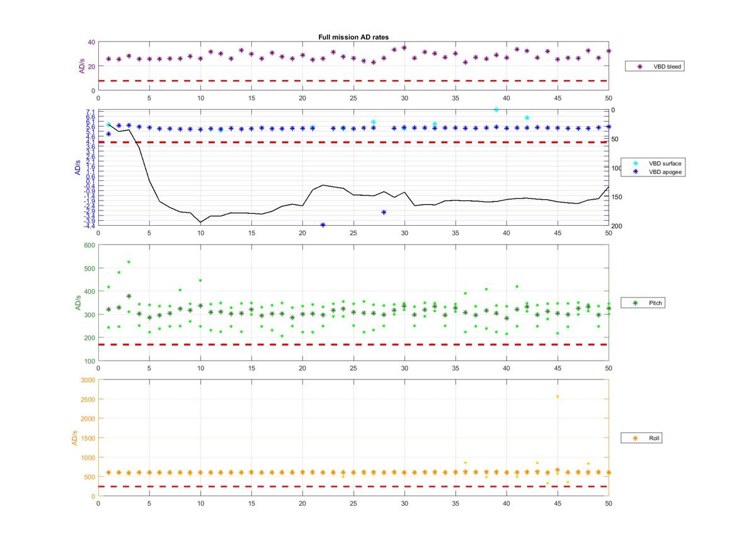Viewport: 756px width, 558px height.
Task: Select the purple AD/s y-axis label
Action: coord(81,67)
